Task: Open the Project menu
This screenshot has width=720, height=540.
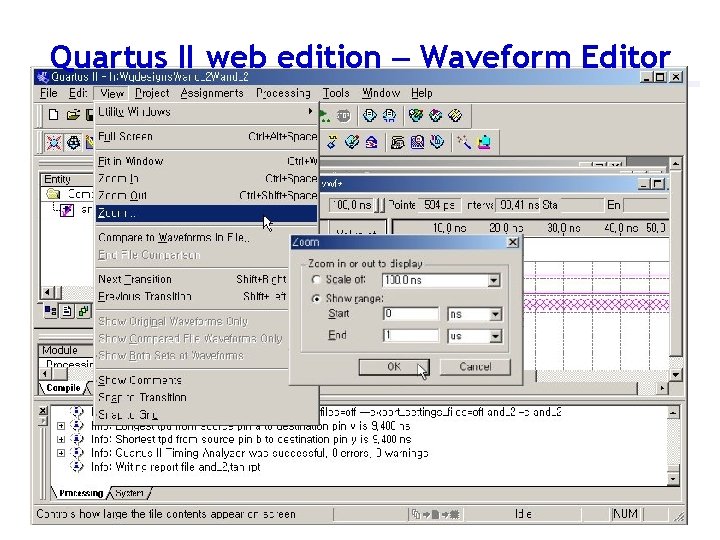Action: (x=152, y=93)
